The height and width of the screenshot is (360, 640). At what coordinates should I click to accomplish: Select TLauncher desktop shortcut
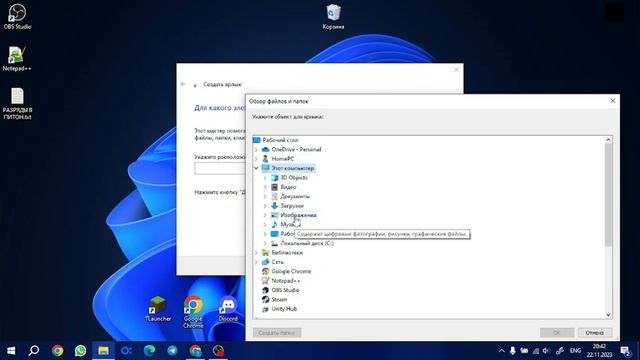(158, 309)
